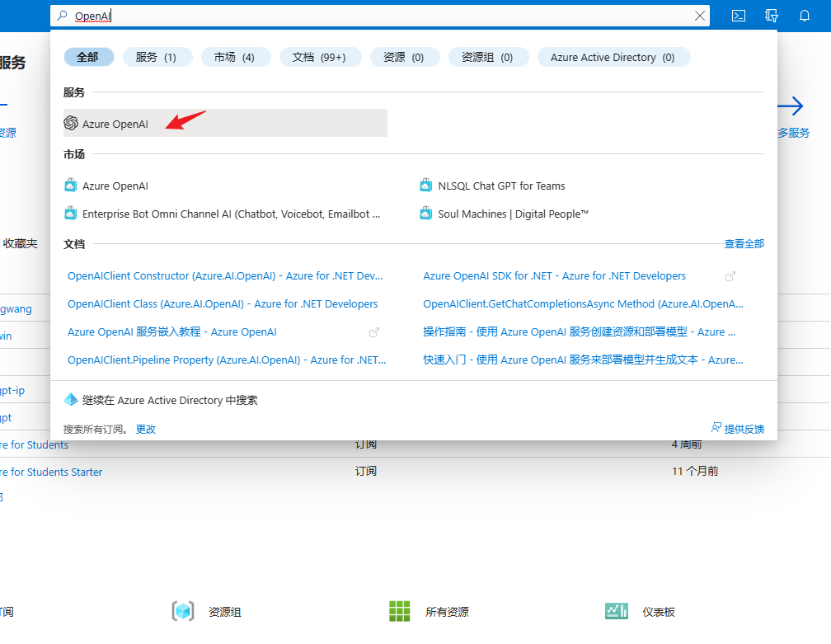Open the Azure OpenAI marketplace item
The image size is (831, 644).
[115, 186]
